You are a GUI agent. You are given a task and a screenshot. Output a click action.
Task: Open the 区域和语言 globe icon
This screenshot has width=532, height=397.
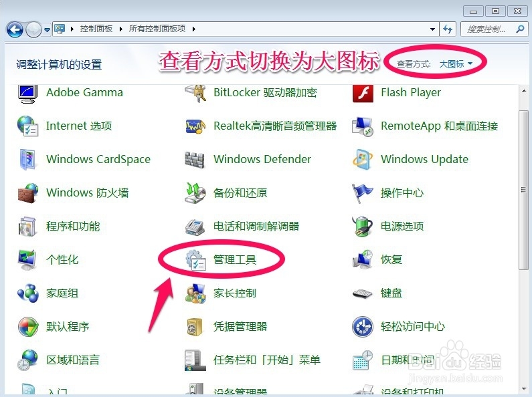tap(28, 360)
